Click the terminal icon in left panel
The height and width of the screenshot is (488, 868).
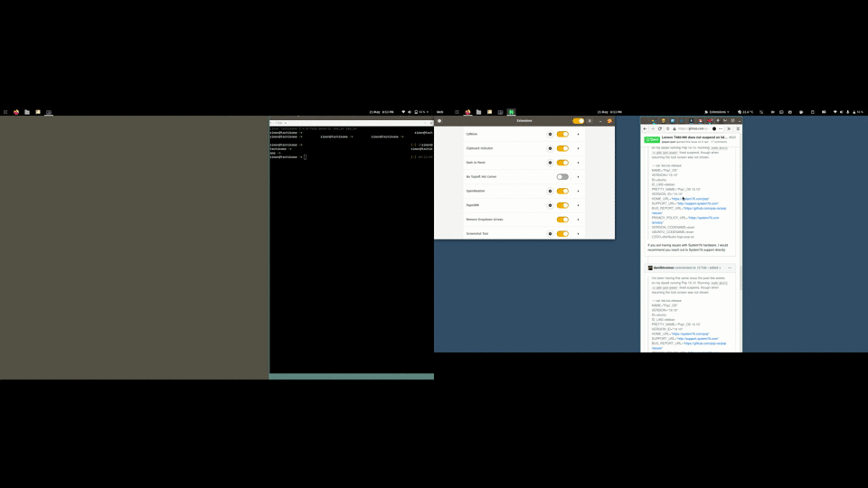[x=49, y=112]
